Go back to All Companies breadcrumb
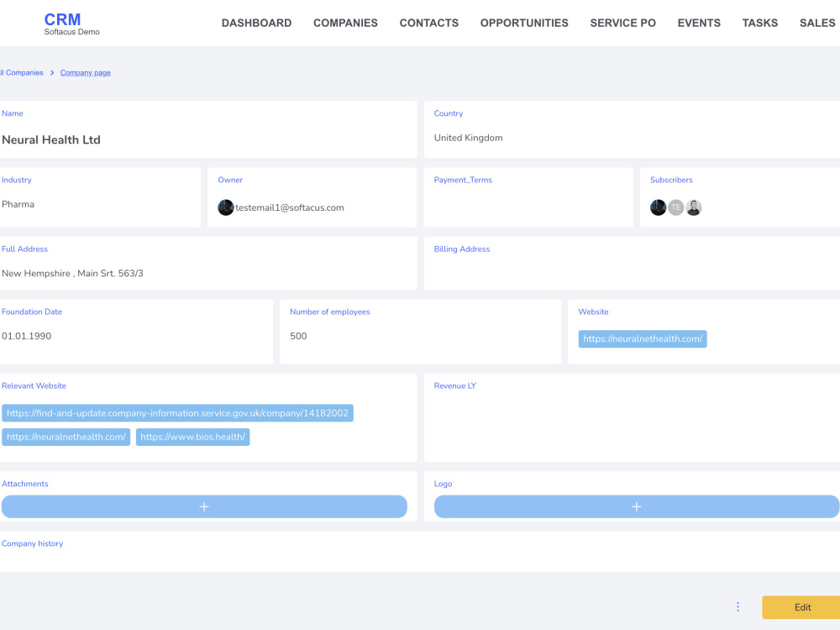The height and width of the screenshot is (630, 840). pyautogui.click(x=22, y=73)
